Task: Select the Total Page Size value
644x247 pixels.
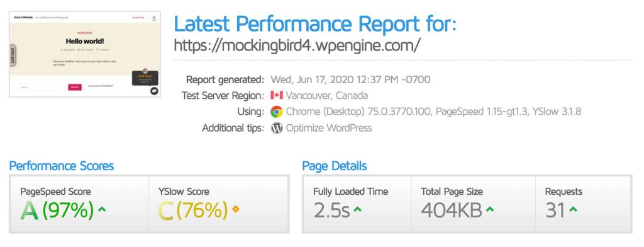Action: click(x=452, y=210)
